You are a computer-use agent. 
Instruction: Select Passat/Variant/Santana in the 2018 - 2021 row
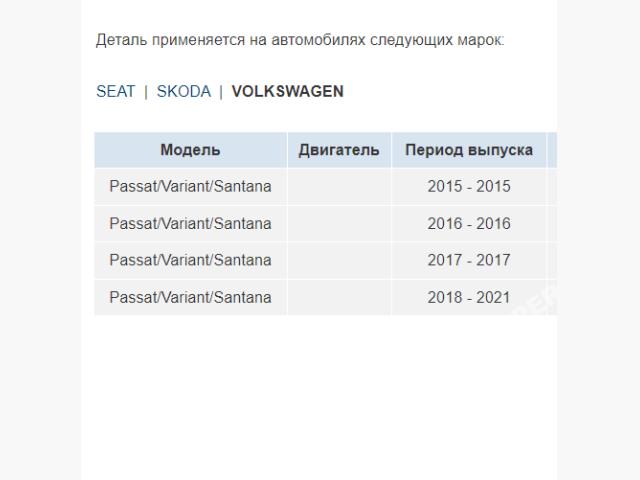190,297
